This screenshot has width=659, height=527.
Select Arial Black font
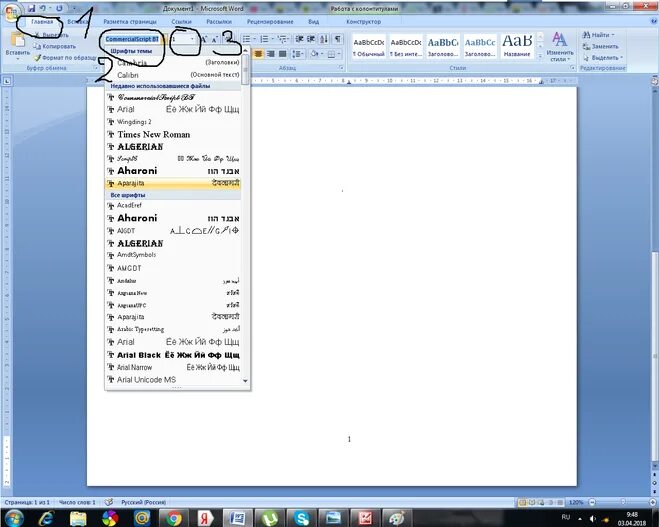[x=173, y=355]
